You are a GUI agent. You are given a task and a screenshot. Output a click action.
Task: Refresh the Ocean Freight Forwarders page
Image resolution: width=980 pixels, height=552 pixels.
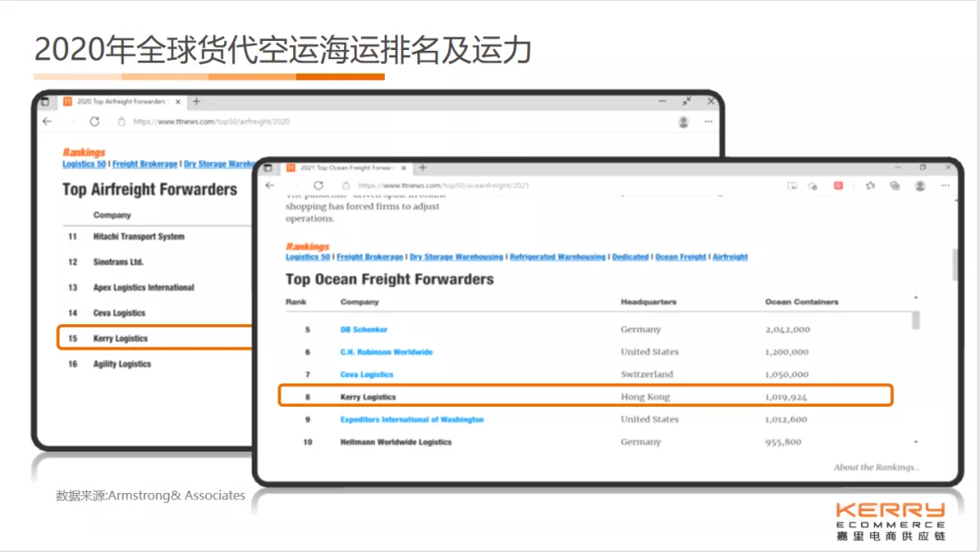pyautogui.click(x=318, y=186)
